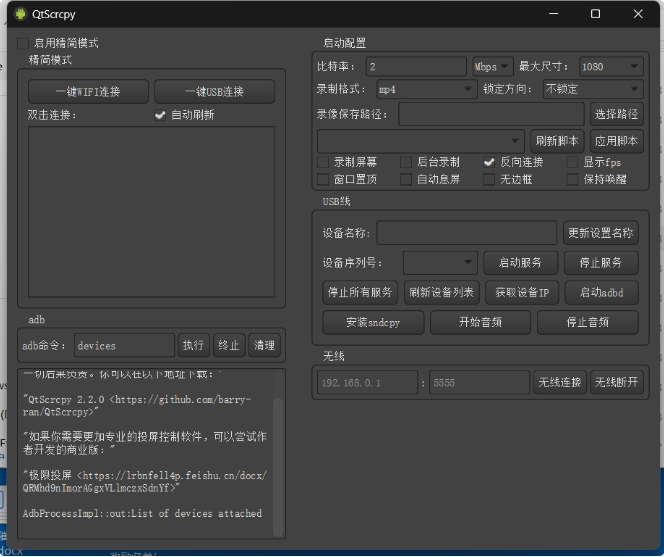This screenshot has width=664, height=557.
Task: Open the 录制格式 mp4 dropdown
Action: pos(426,89)
